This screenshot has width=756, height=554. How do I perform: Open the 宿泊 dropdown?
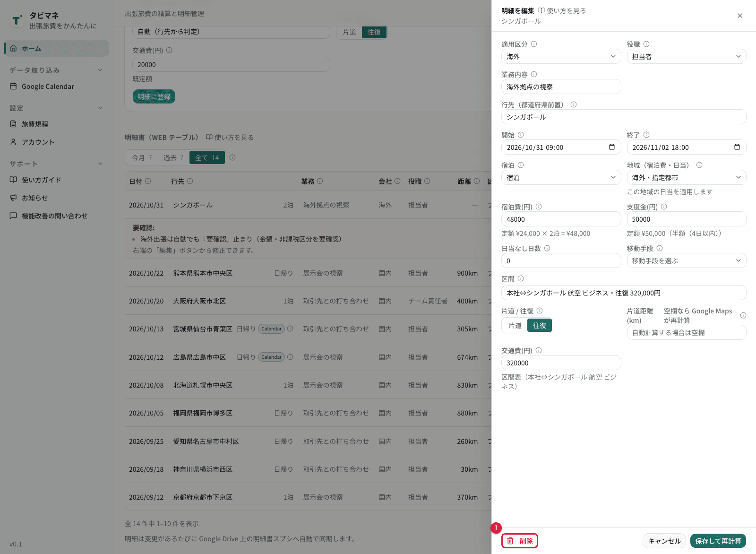561,177
